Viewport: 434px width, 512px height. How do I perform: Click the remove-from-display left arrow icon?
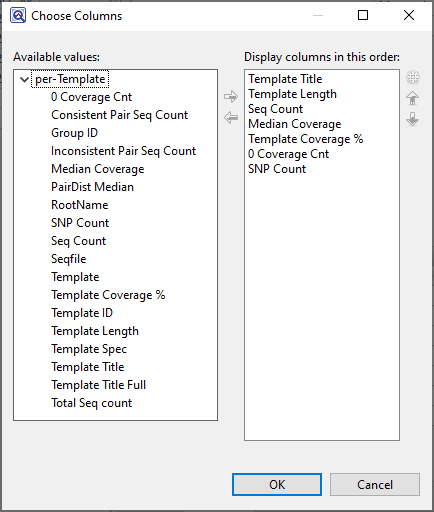[231, 117]
